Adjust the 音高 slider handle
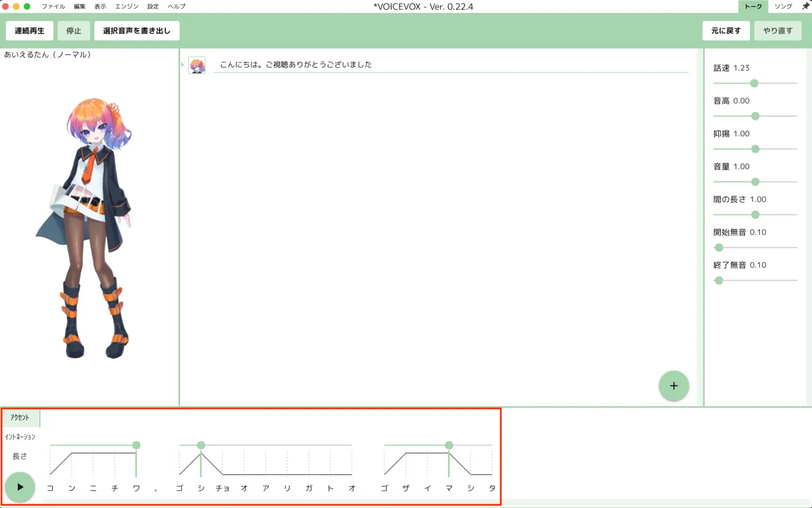This screenshot has width=812, height=508. 755,116
